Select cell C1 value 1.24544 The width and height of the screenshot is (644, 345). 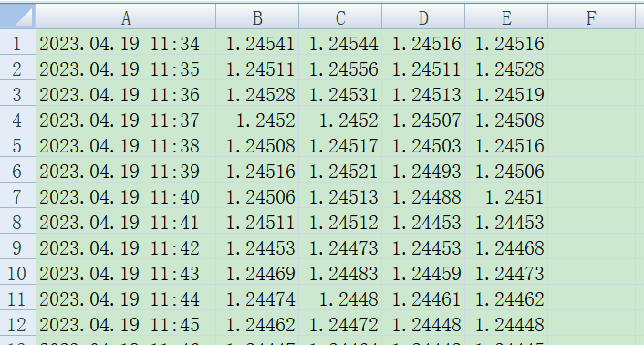(340, 42)
